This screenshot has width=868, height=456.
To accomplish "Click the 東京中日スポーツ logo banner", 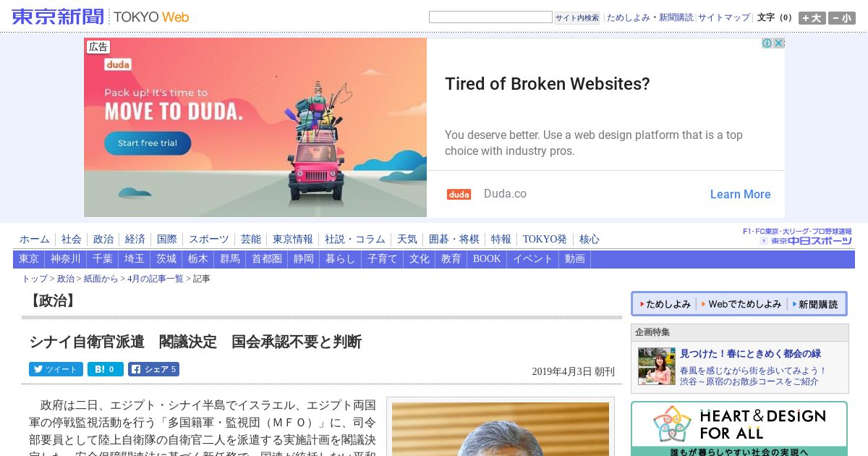I will [x=798, y=237].
